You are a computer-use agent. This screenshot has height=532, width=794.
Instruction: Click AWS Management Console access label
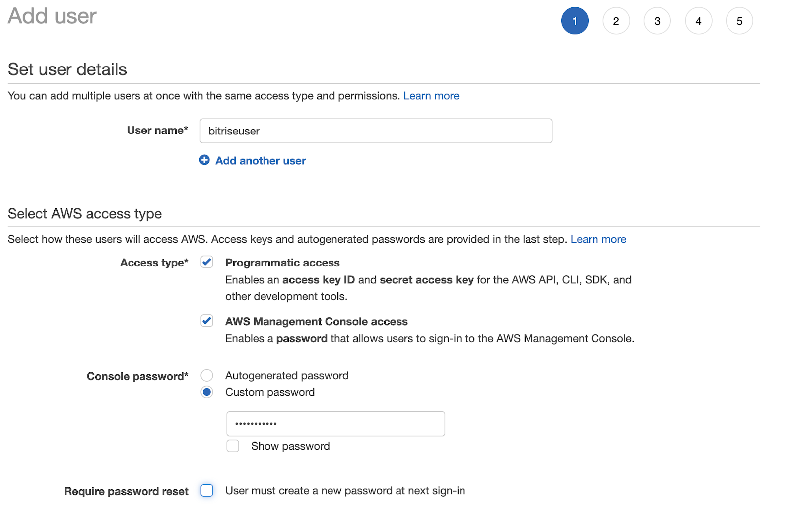click(x=317, y=322)
